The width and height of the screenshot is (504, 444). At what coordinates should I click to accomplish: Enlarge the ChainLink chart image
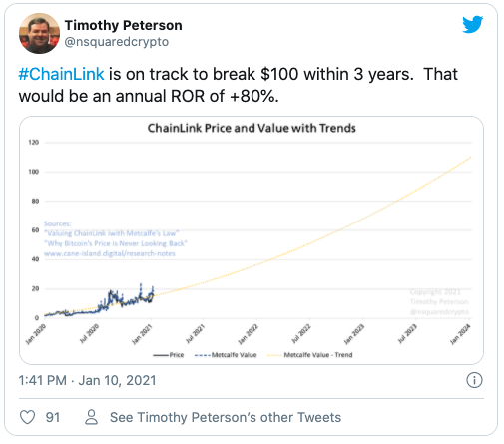click(x=252, y=240)
